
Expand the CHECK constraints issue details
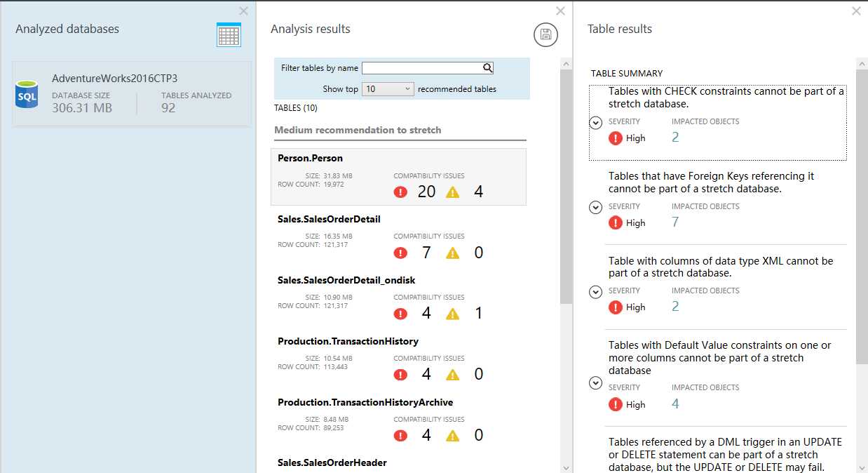[x=595, y=123]
